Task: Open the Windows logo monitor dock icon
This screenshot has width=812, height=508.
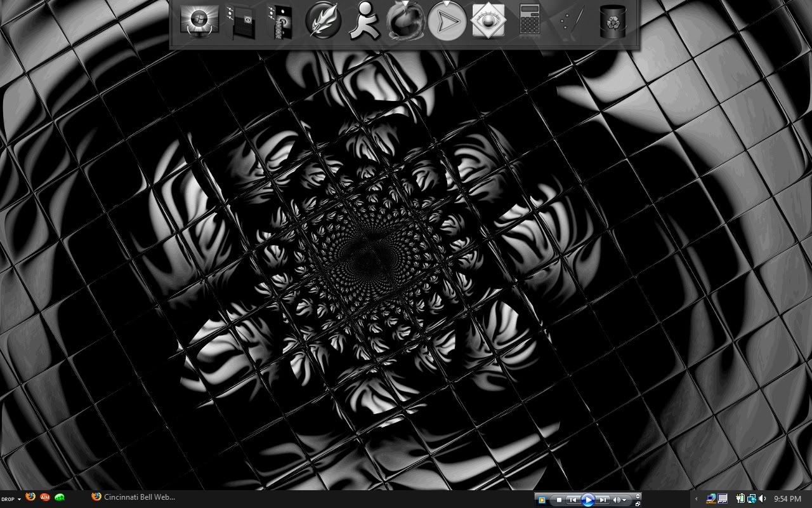Action: 199,21
